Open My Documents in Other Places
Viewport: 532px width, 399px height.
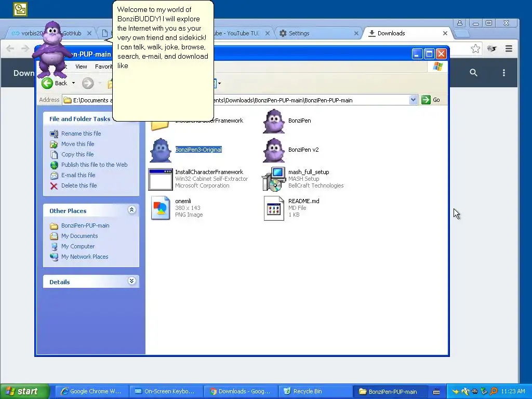79,236
